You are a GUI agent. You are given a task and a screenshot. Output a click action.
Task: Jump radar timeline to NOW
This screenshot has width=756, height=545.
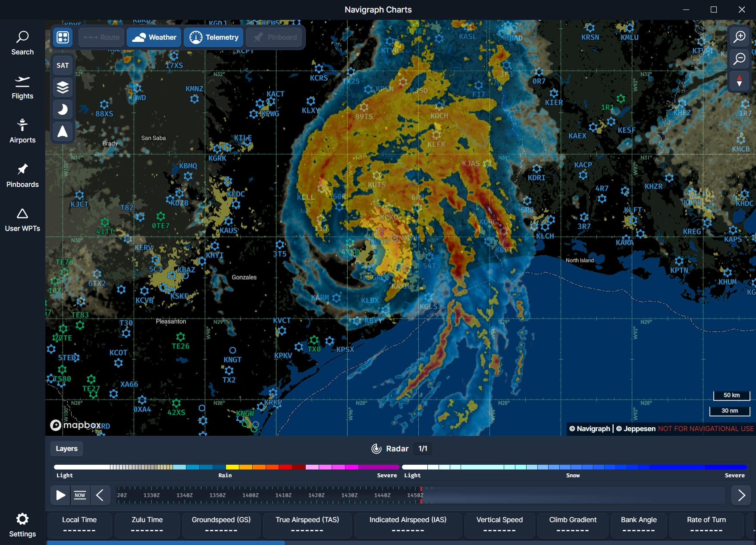[x=80, y=495]
